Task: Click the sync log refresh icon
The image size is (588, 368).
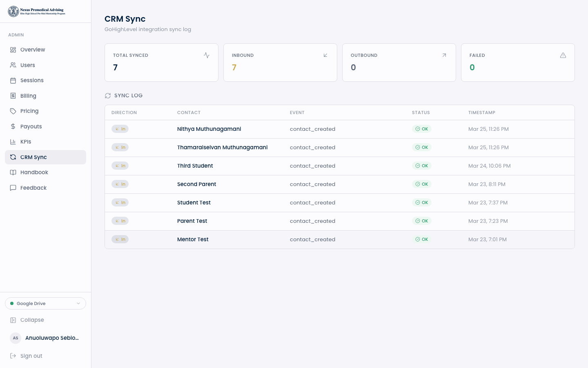Action: 108,96
